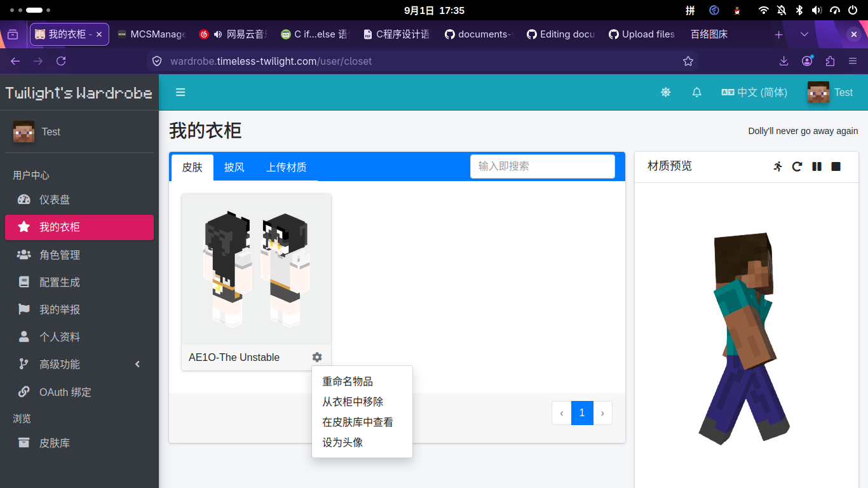The height and width of the screenshot is (488, 868).
Task: Switch to the 皮肤 tab
Action: coord(193,167)
